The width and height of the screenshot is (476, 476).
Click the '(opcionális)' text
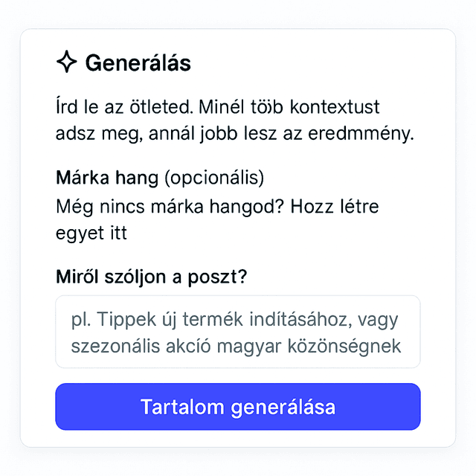(213, 178)
